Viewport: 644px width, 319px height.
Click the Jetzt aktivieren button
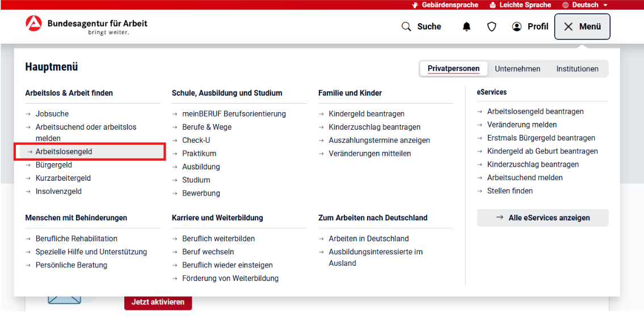(x=158, y=302)
